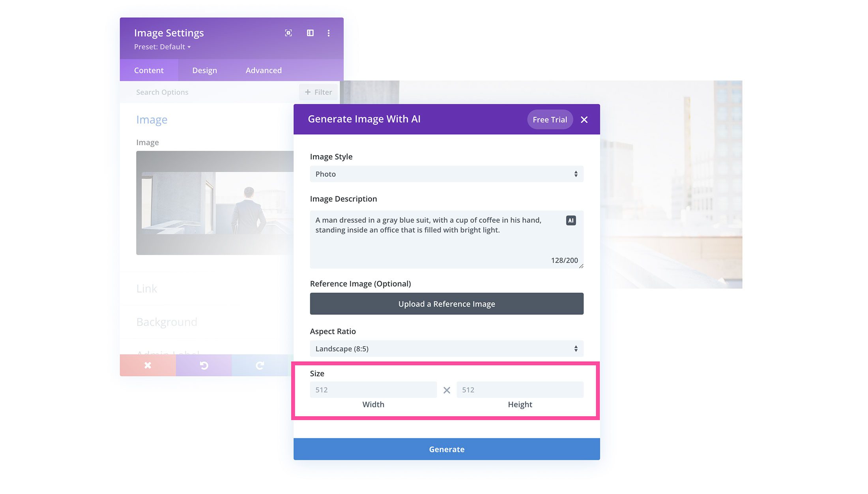The width and height of the screenshot is (868, 494).
Task: Click the Filter button
Action: click(318, 92)
